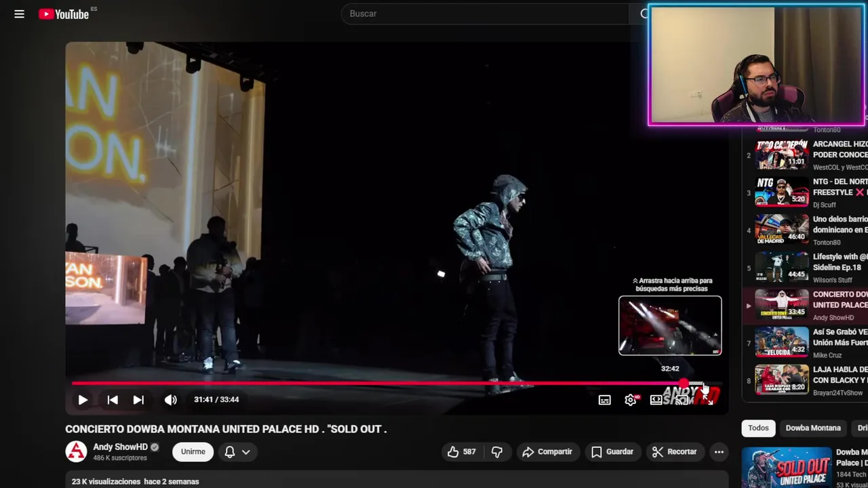Open NTG - DEL NORTE FREESTYLE video
This screenshot has height=488, width=868.
[x=840, y=187]
